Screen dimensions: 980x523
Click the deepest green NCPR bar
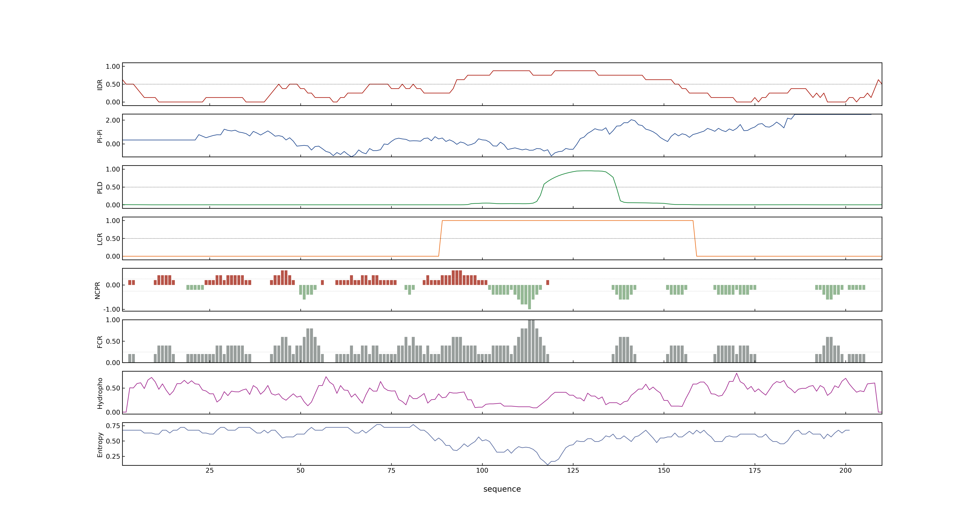pyautogui.click(x=530, y=297)
